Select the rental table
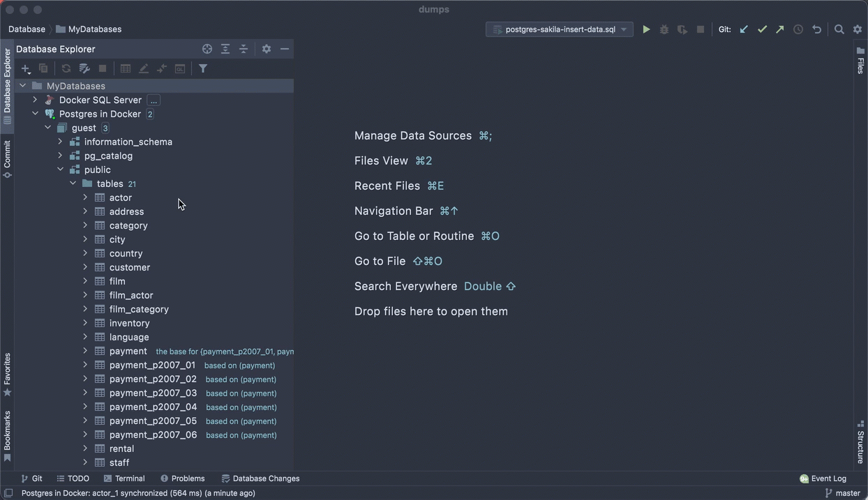868x500 pixels. pos(121,448)
